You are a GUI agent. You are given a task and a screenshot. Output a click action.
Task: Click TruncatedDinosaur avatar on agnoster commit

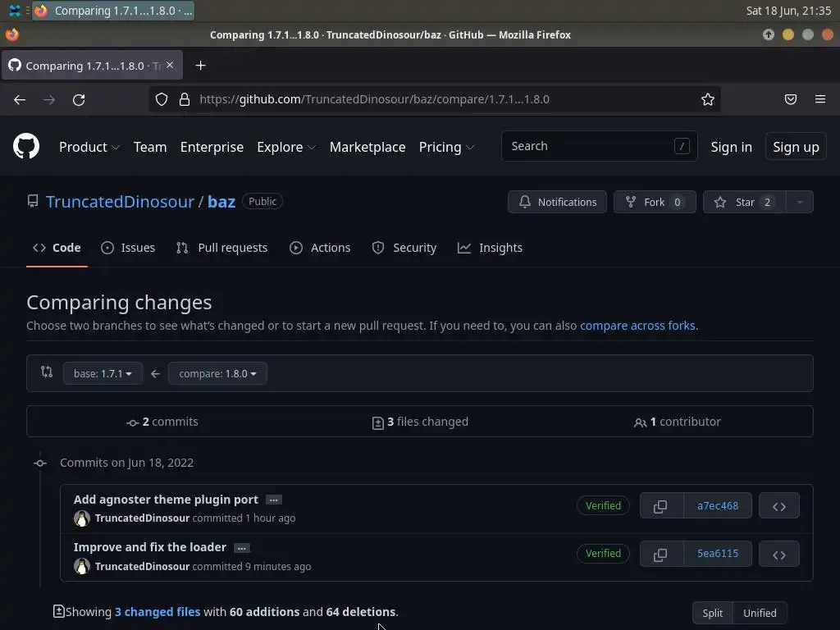(x=82, y=518)
